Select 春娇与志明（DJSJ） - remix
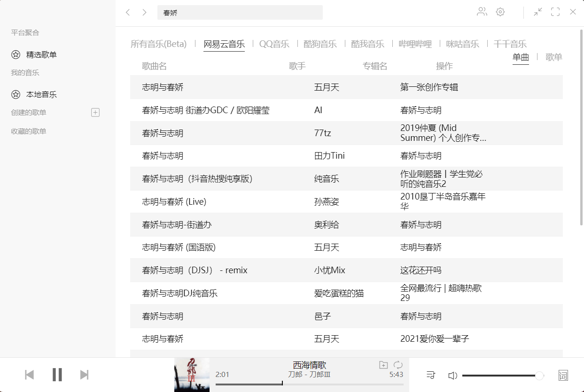 pyautogui.click(x=195, y=270)
